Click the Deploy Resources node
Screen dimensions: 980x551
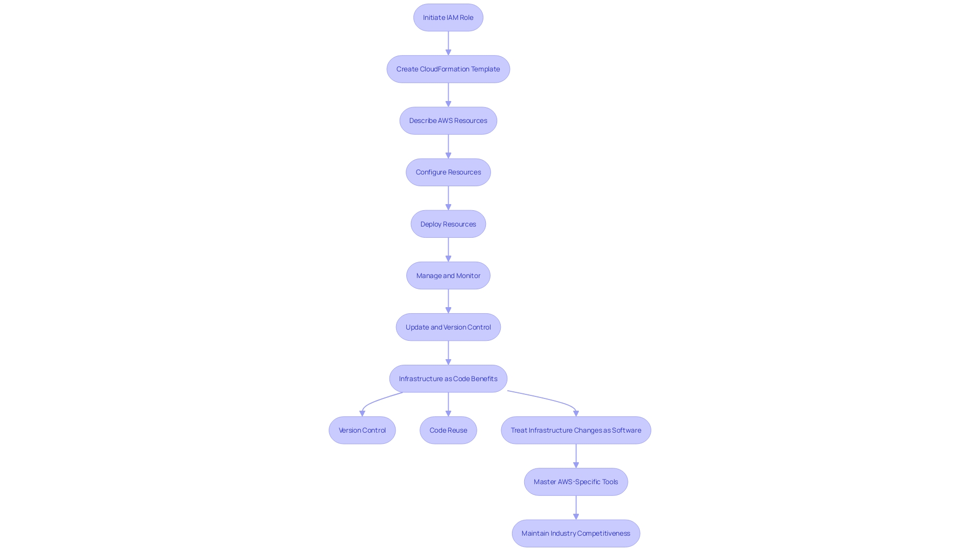point(448,223)
